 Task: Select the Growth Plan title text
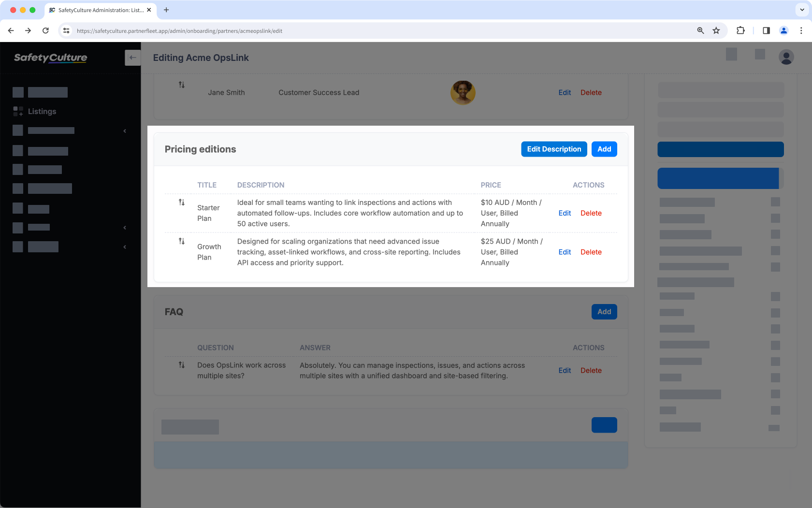[209, 252]
